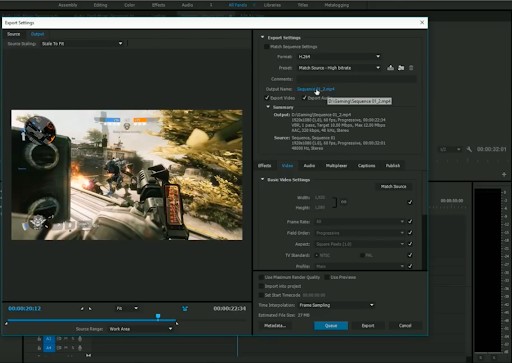Enable Use Maximum Render Quality
The height and width of the screenshot is (363, 512).
[261, 277]
